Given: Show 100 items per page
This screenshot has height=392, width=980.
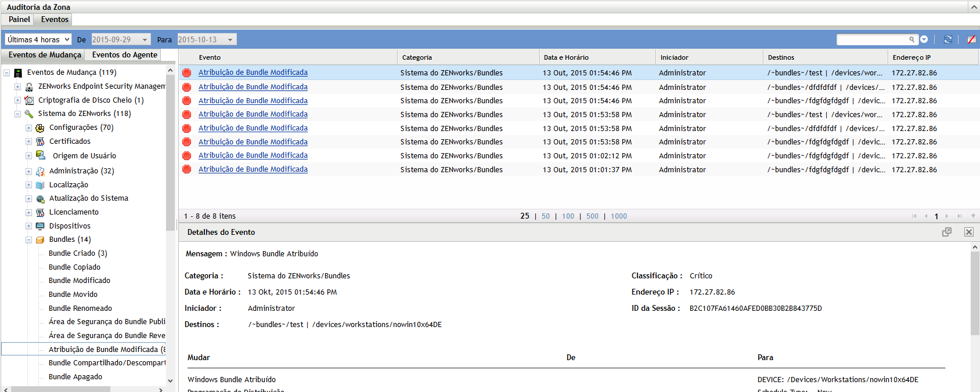Looking at the screenshot, I should (x=568, y=216).
